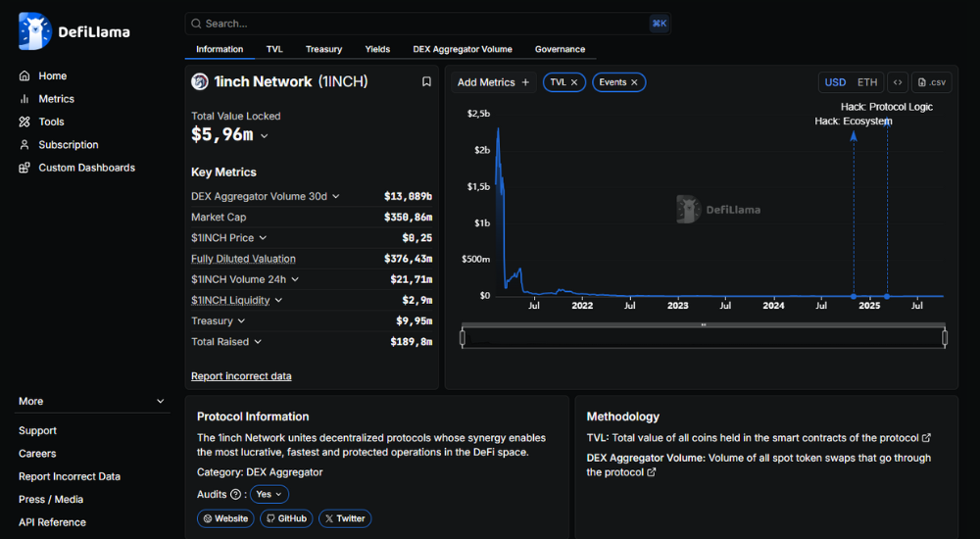Click the bookmark icon beside 1inch Network

(x=426, y=82)
